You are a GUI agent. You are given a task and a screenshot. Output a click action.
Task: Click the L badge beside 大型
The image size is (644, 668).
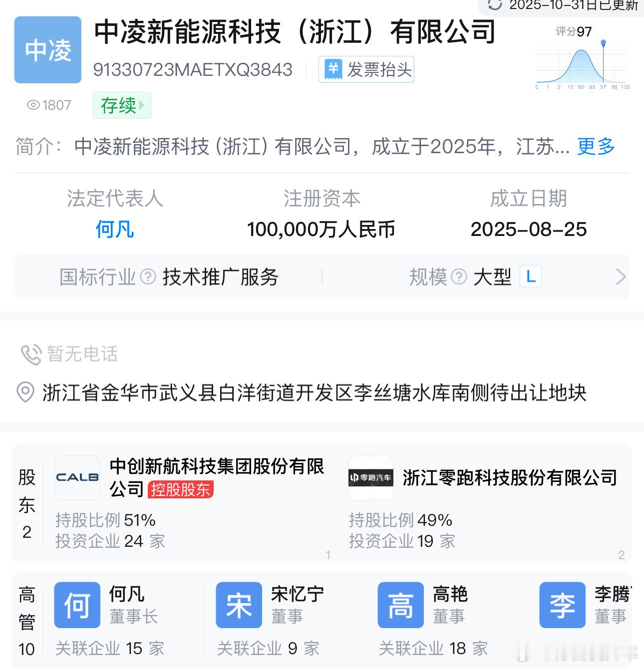(x=531, y=277)
